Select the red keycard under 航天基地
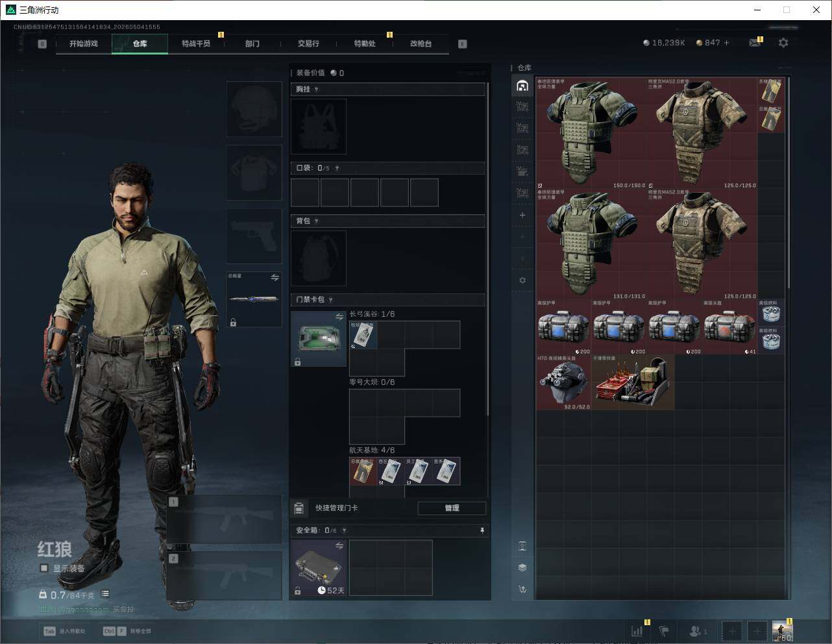The image size is (832, 644). pos(363,471)
